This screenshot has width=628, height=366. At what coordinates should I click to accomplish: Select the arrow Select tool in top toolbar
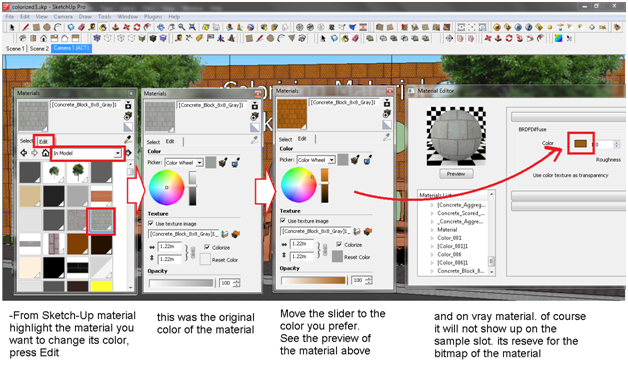click(12, 27)
